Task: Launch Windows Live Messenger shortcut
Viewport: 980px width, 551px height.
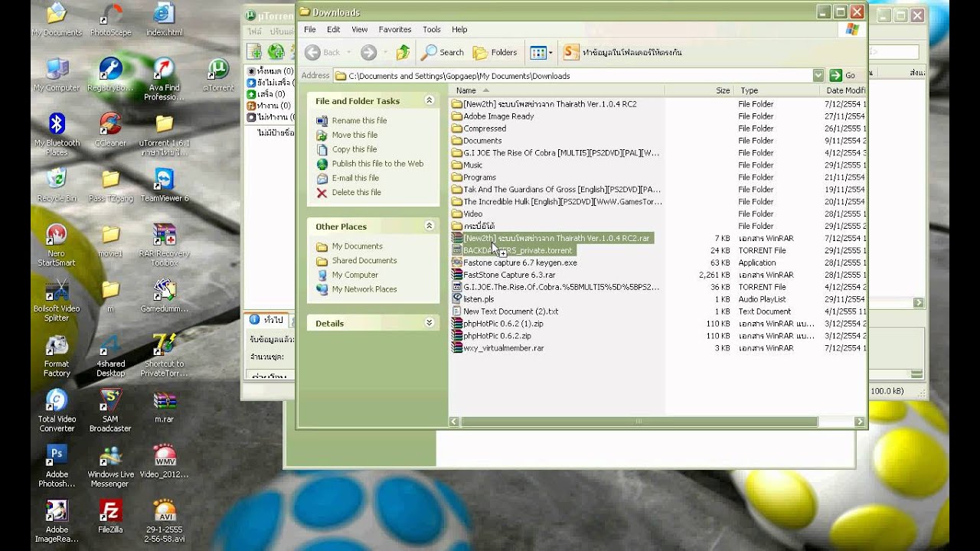Action: pos(110,465)
